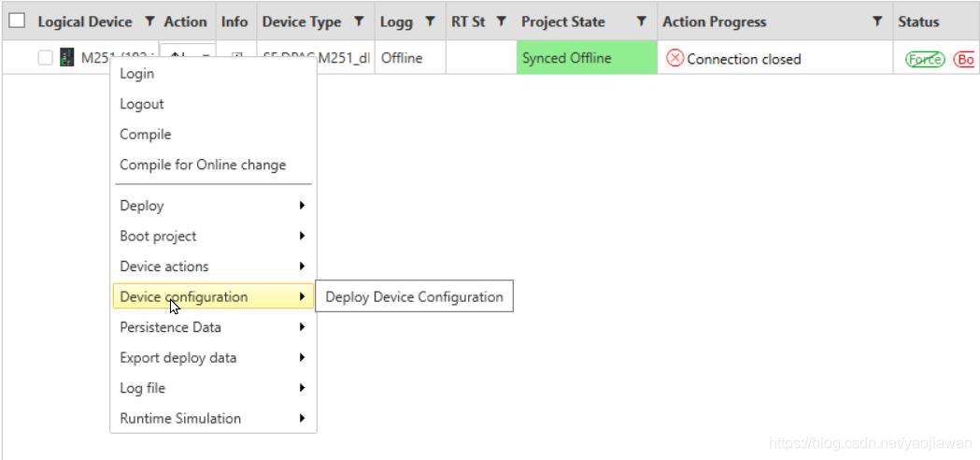Select Logout from the context menu

tap(142, 104)
